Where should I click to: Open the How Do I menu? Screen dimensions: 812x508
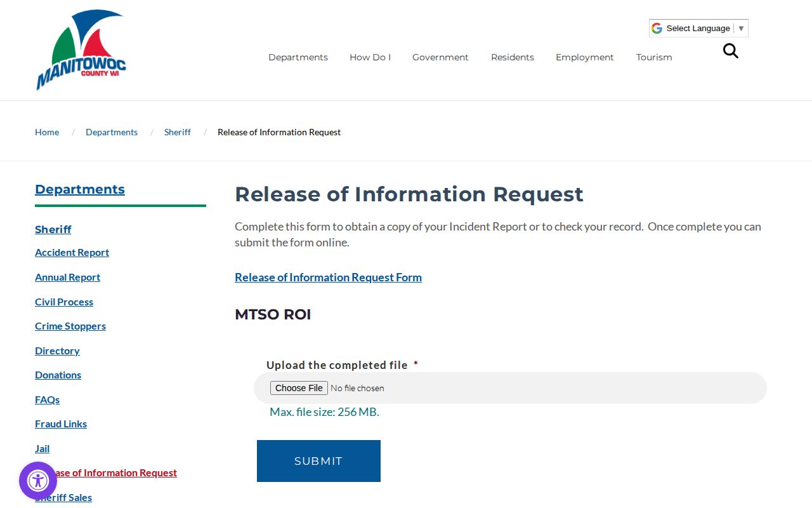click(x=370, y=57)
